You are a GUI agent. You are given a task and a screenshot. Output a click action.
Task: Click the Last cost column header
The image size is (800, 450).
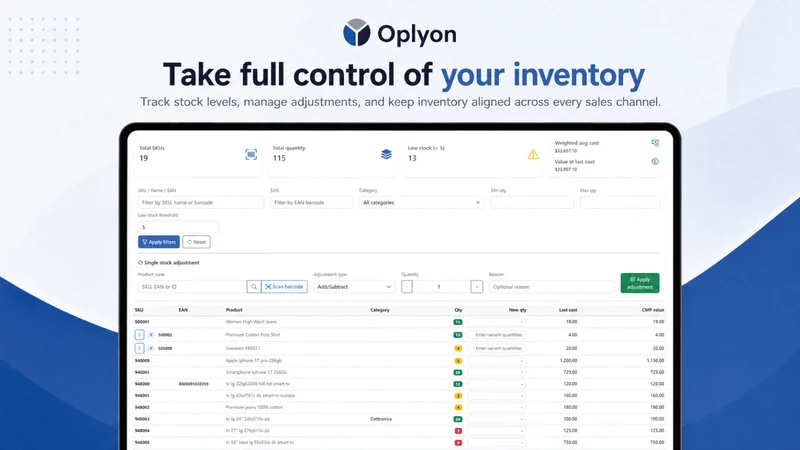coord(568,310)
